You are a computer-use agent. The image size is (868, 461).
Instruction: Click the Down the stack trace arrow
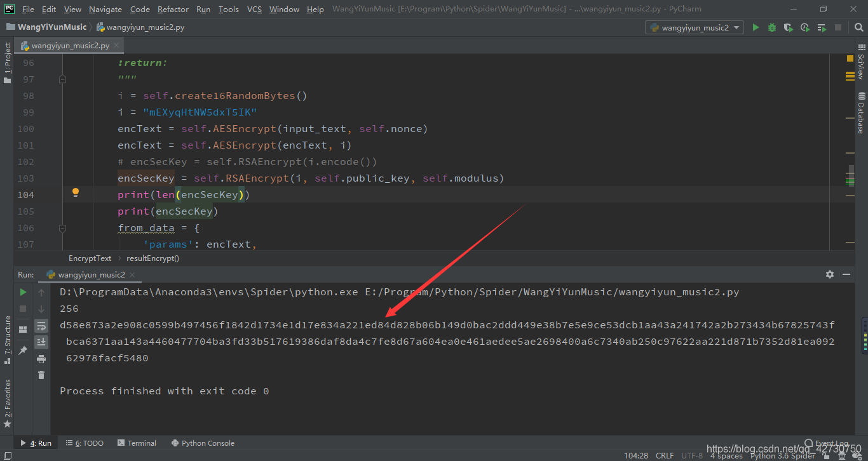point(41,309)
